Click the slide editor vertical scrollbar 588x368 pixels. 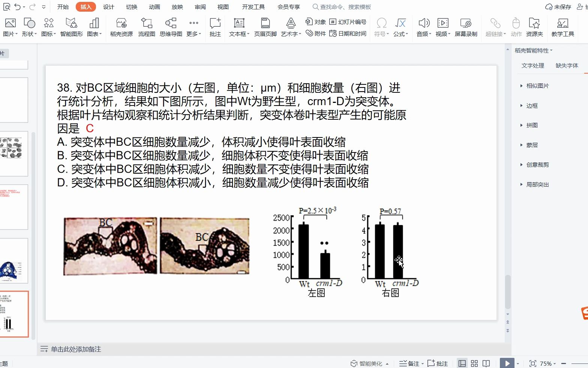click(x=507, y=292)
